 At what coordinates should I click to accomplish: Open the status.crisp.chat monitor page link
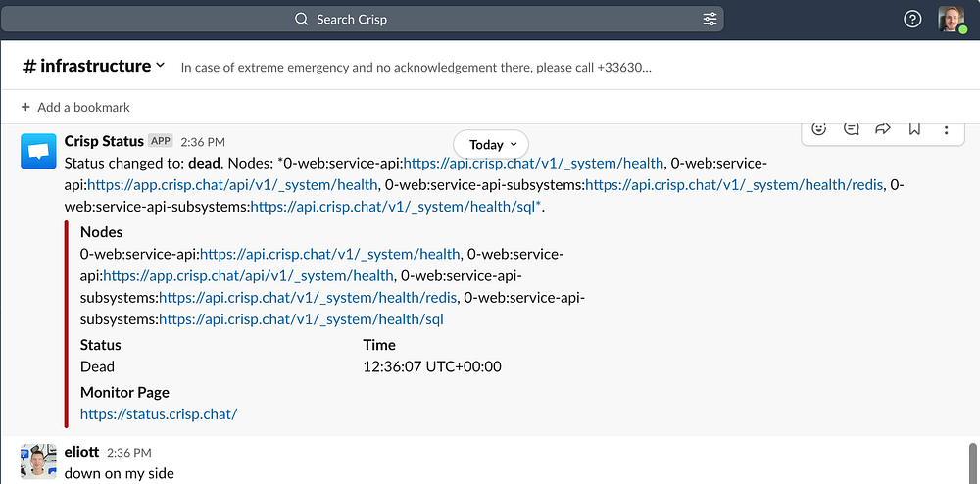click(159, 413)
